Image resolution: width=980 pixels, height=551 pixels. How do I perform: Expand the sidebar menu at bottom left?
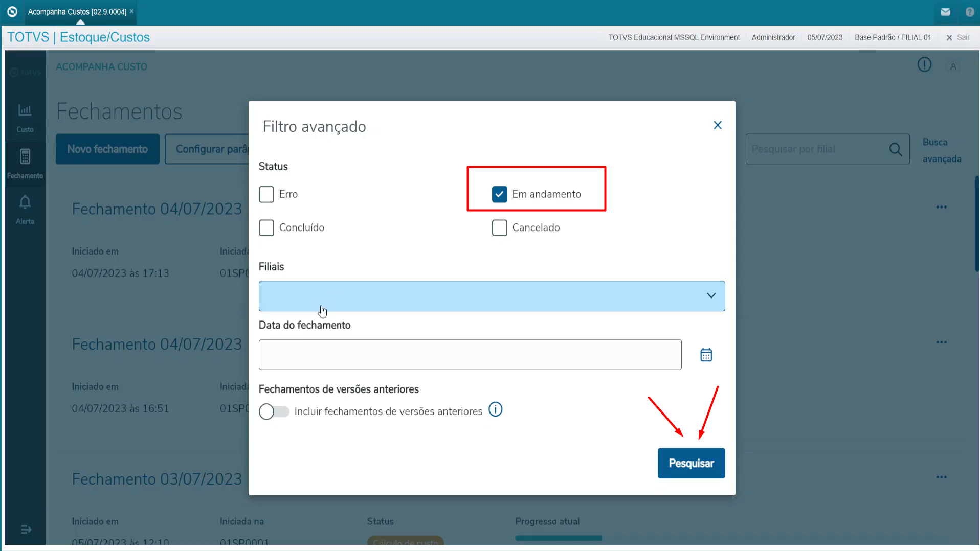(x=26, y=530)
